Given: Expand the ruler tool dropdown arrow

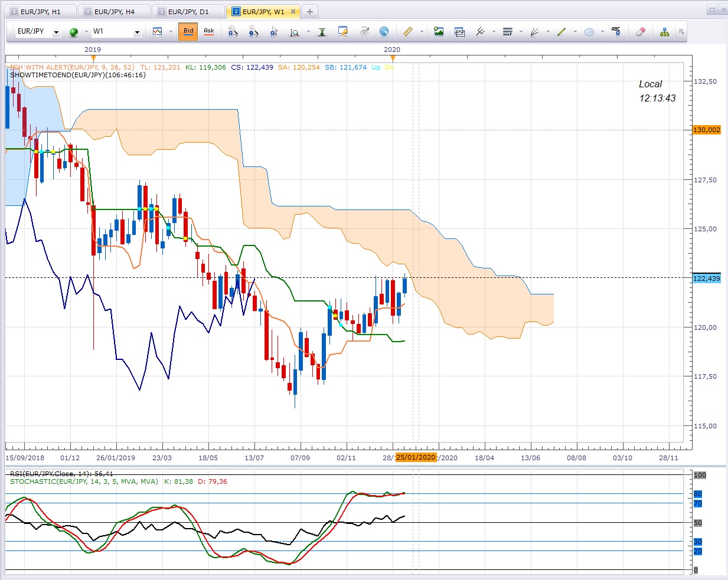Looking at the screenshot, I should pos(422,32).
